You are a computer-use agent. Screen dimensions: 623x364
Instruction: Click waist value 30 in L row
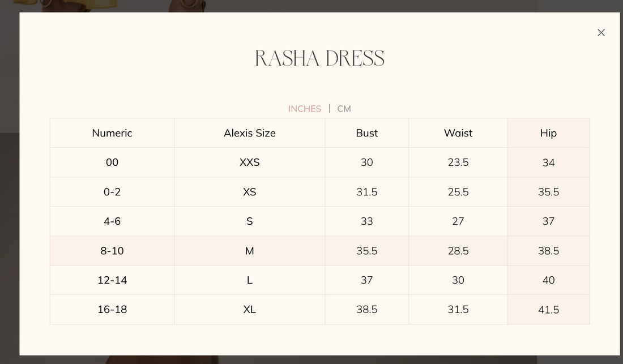(x=458, y=280)
